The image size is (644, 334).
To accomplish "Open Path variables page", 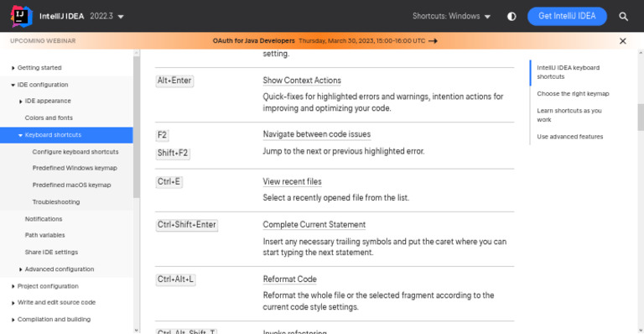I will [x=44, y=236].
